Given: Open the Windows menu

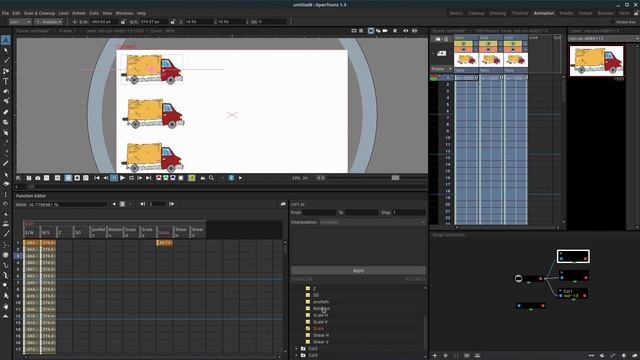Looking at the screenshot, I should coord(124,13).
